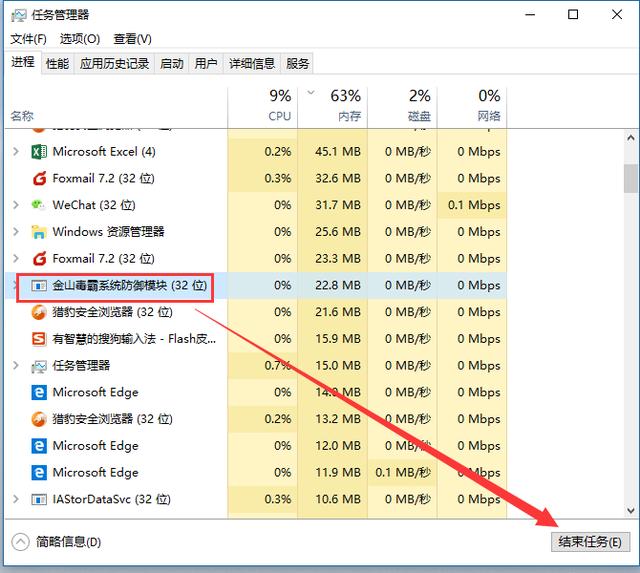Image resolution: width=640 pixels, height=573 pixels.
Task: Maximize the Task Manager window
Action: 573,15
